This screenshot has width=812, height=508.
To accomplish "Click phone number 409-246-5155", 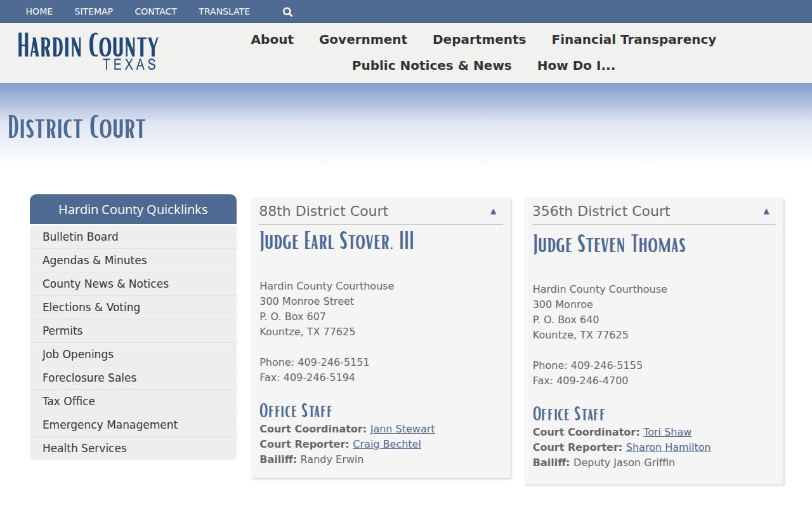I will pos(606,365).
